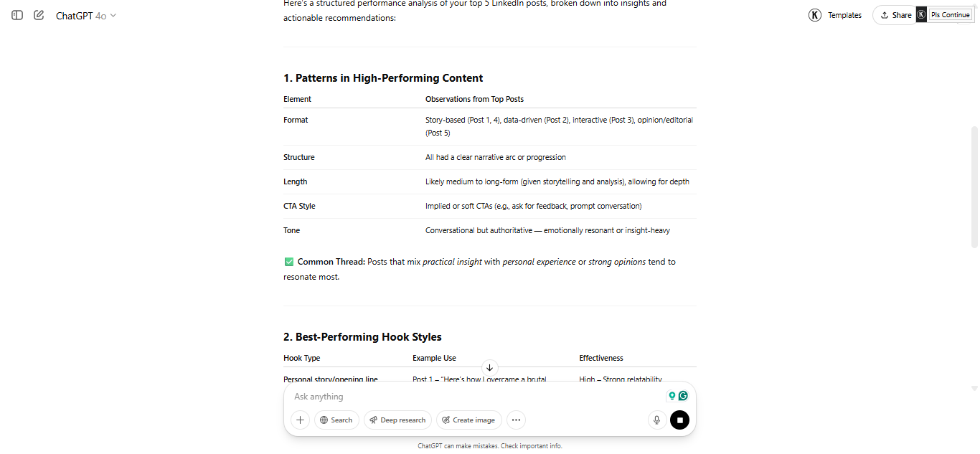Screen dimensions: 980x454
Task: Enable the Search tool
Action: 336,420
